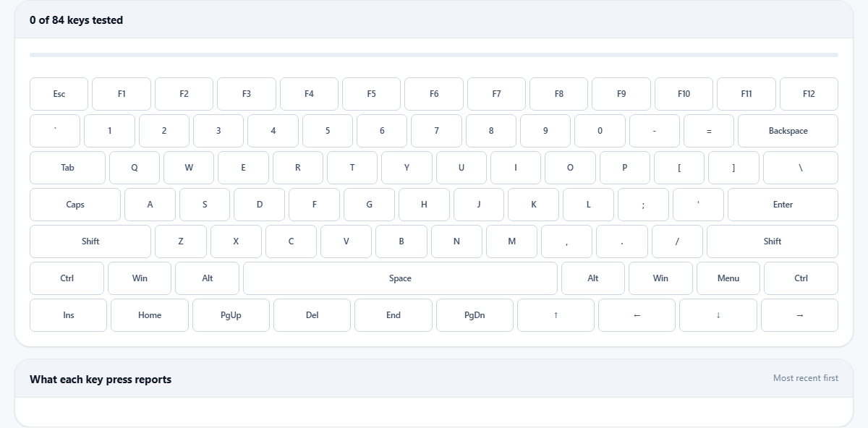Click the right Alt key
Image resolution: width=868 pixels, height=428 pixels.
593,278
